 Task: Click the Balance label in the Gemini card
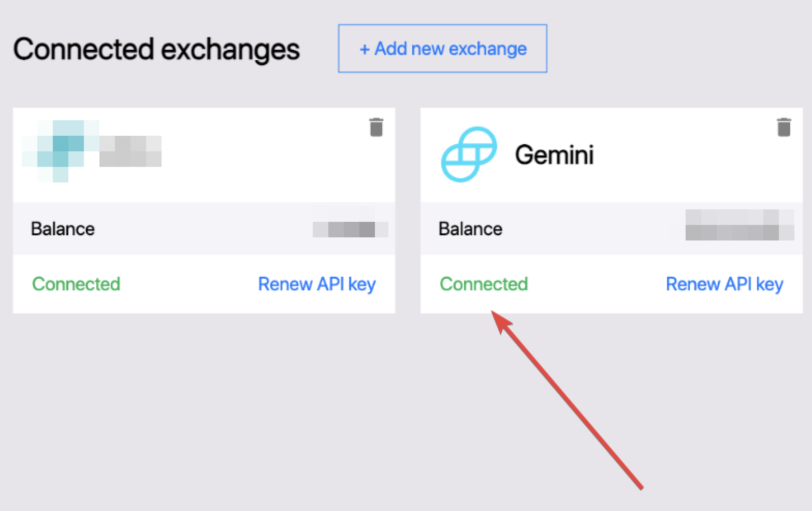pyautogui.click(x=470, y=229)
